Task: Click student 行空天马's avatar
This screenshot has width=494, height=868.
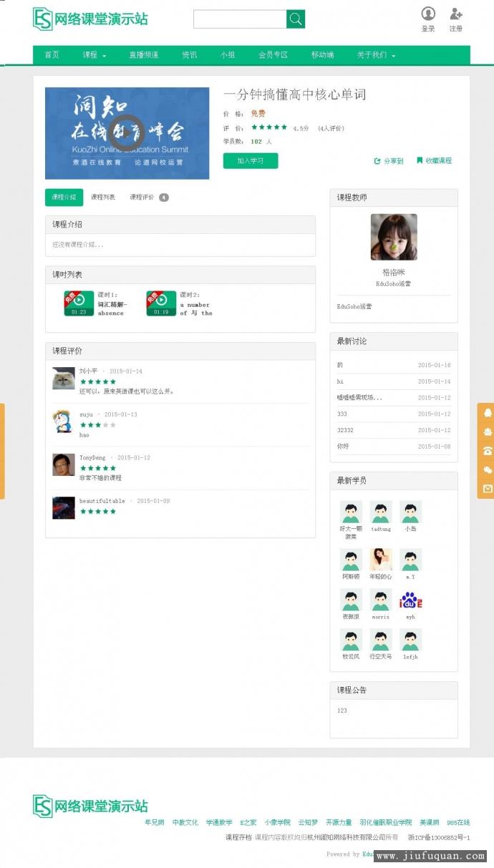Action: coord(381,640)
